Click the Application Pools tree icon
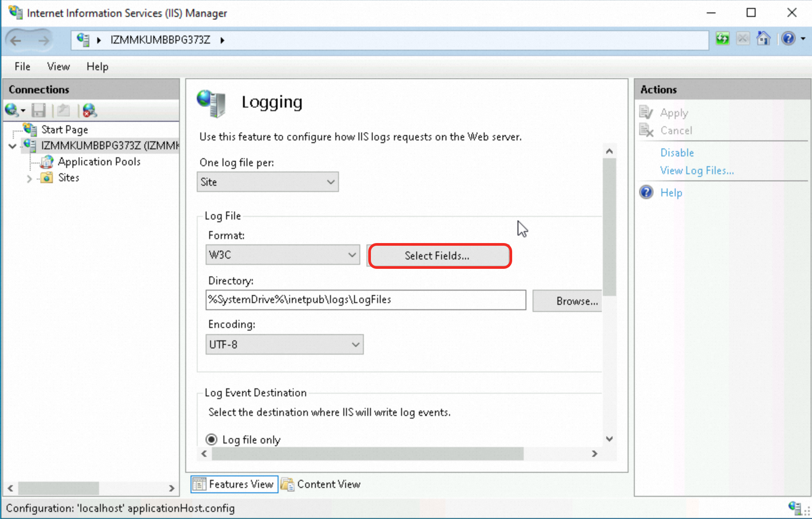 click(x=47, y=162)
